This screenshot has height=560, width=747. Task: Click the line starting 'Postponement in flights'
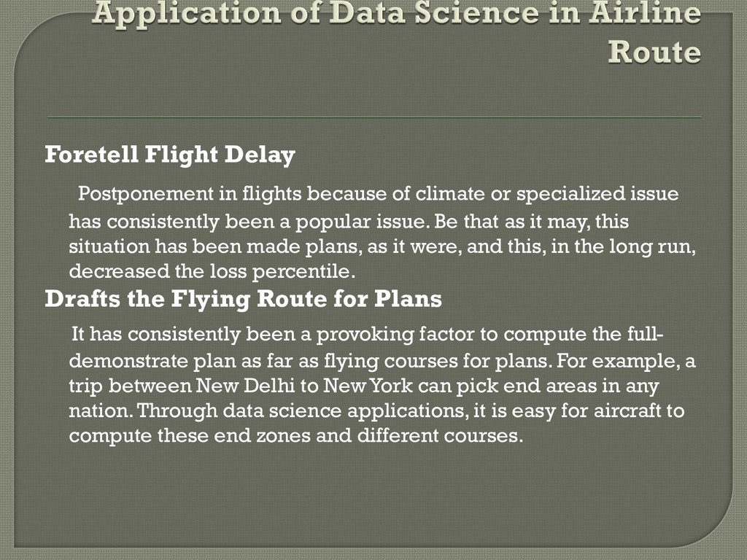[x=379, y=194]
